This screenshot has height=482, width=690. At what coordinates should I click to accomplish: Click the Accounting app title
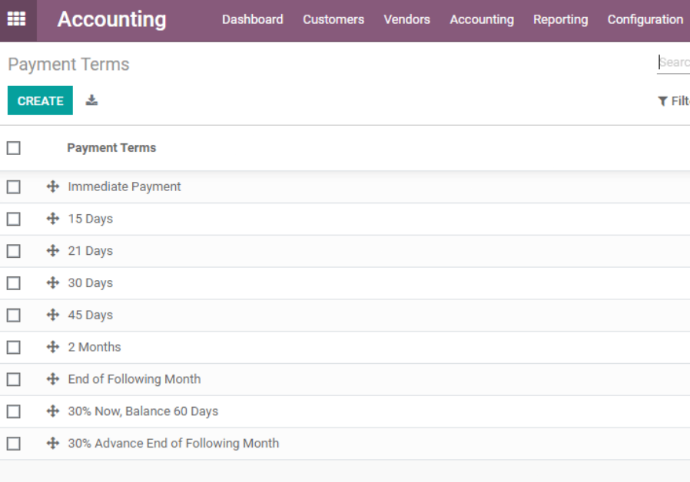click(112, 19)
